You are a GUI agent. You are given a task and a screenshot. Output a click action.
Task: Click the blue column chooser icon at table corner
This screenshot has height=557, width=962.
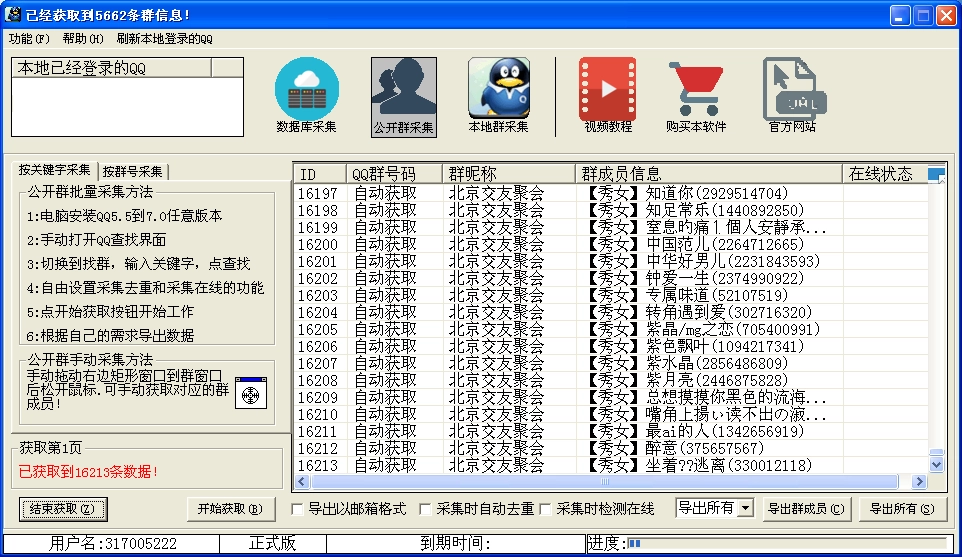coord(936,174)
